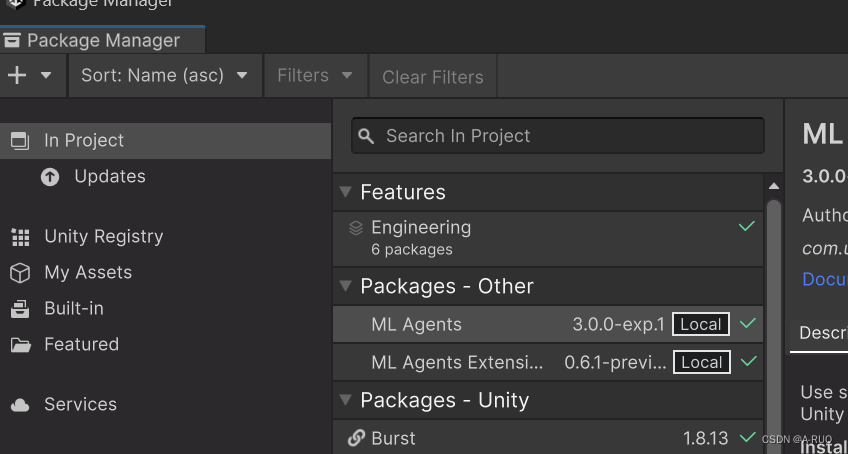This screenshot has height=454, width=848.
Task: Open dropdown arrow next to plus button
Action: tap(46, 75)
